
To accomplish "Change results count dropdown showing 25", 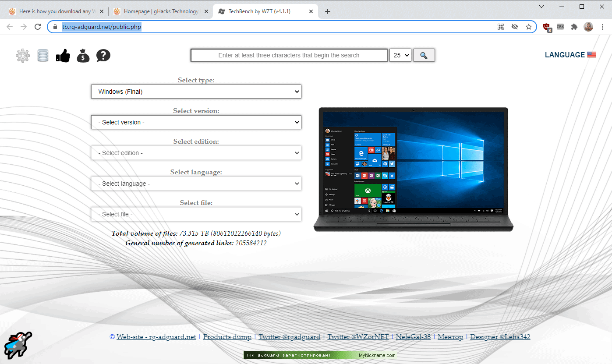I will 400,55.
